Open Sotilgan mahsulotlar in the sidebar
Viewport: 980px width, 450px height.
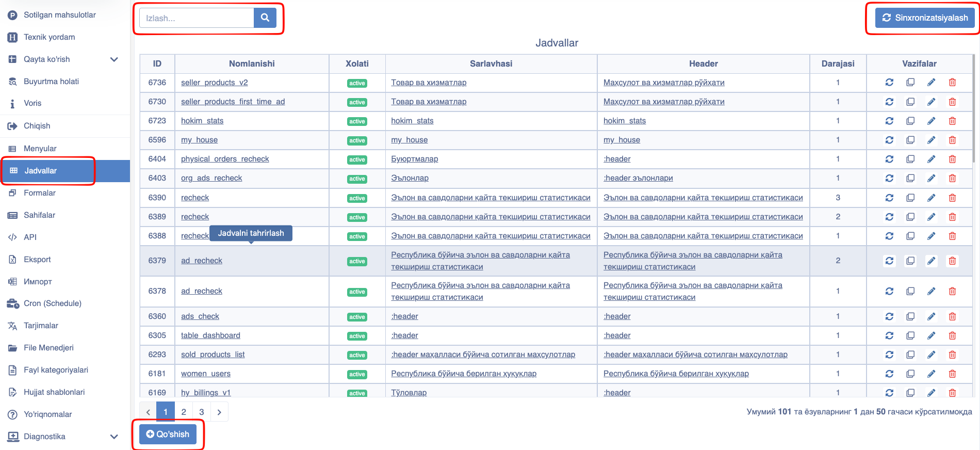click(x=65, y=15)
